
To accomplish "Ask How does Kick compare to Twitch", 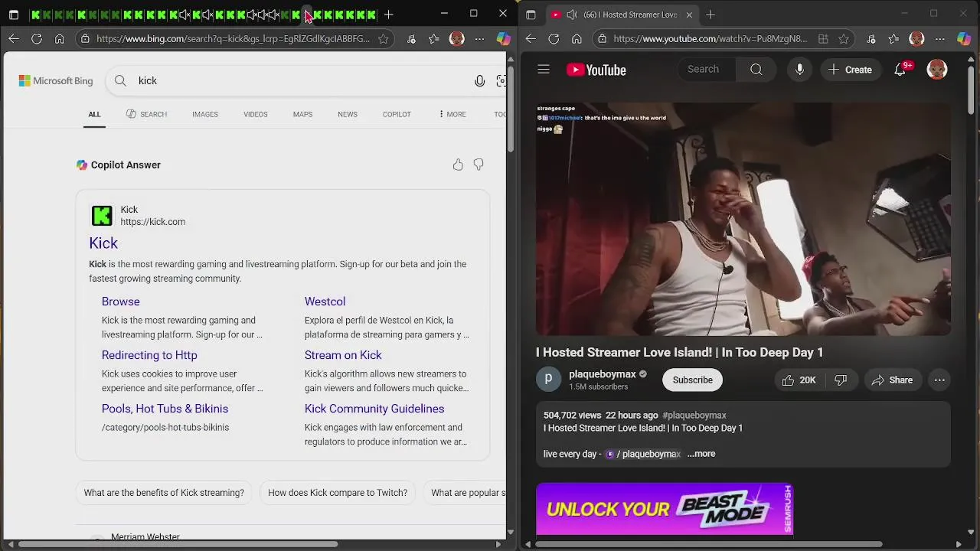I will (338, 493).
